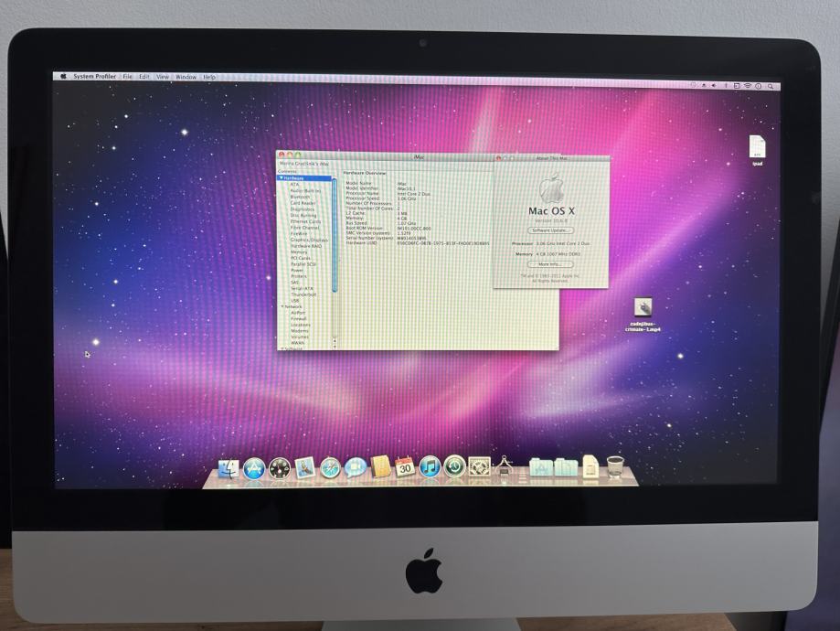Screen dimensions: 840x631
Task: Select Printers in the Hardware list
Action: (x=299, y=276)
